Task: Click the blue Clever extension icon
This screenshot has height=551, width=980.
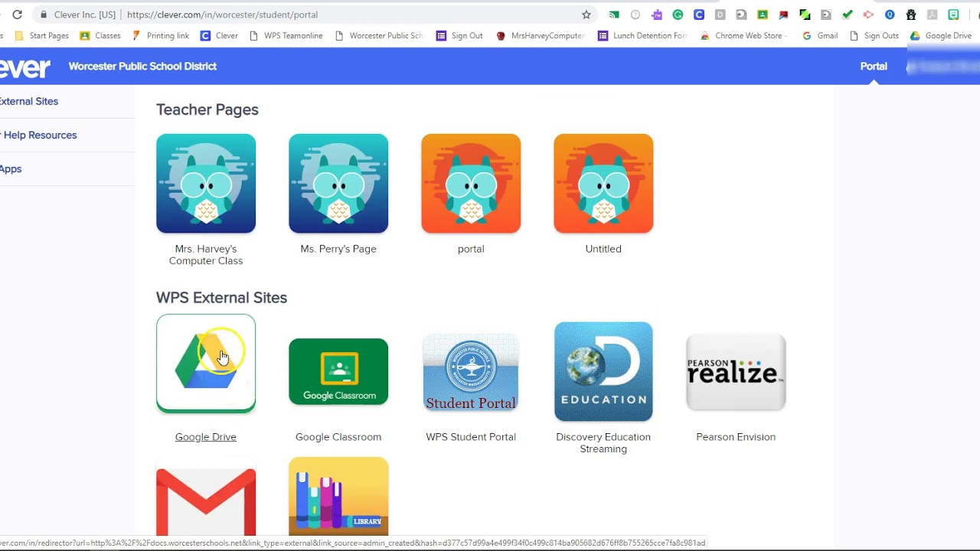Action: click(x=699, y=15)
